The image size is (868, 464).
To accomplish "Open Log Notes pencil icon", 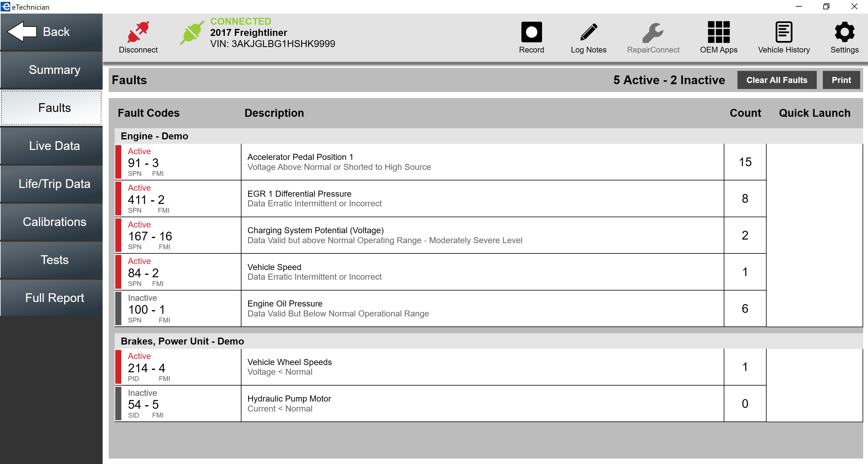I will [588, 32].
